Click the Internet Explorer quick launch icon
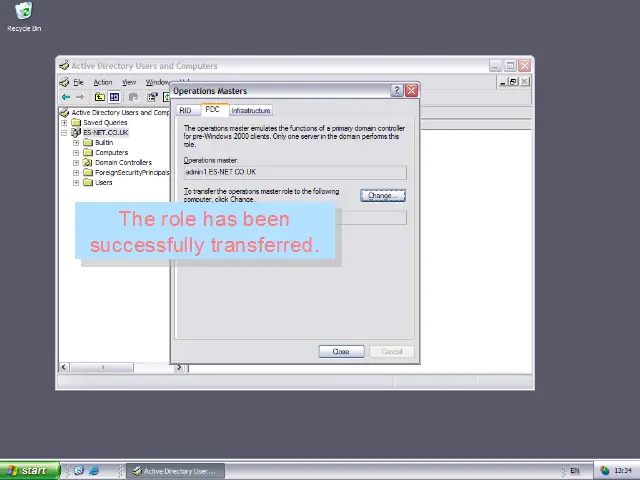Viewport: 640px width, 480px height. pyautogui.click(x=94, y=471)
